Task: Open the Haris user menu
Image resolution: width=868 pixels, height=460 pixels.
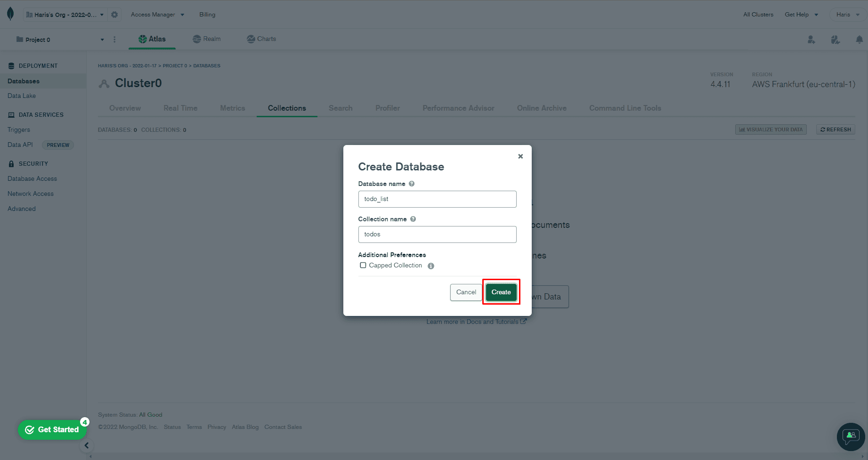Action: point(848,15)
